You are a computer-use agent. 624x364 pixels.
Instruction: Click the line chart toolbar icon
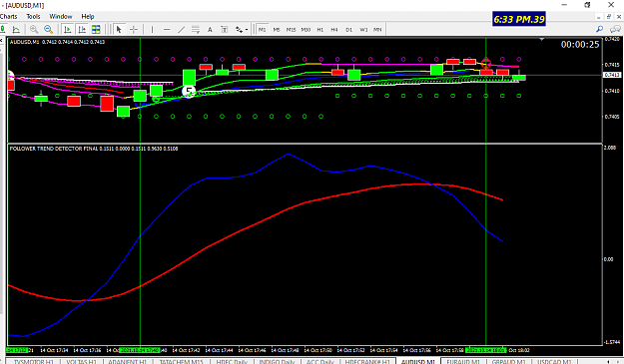tap(16, 29)
